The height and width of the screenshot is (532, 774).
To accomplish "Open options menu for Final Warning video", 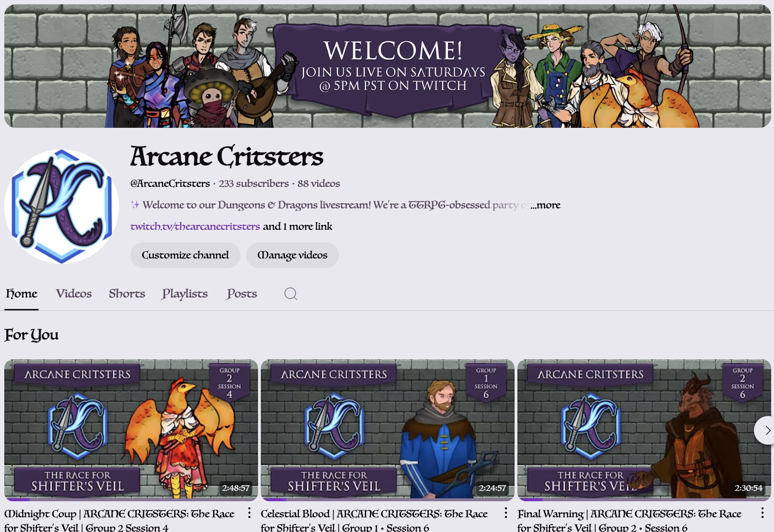I will [762, 513].
